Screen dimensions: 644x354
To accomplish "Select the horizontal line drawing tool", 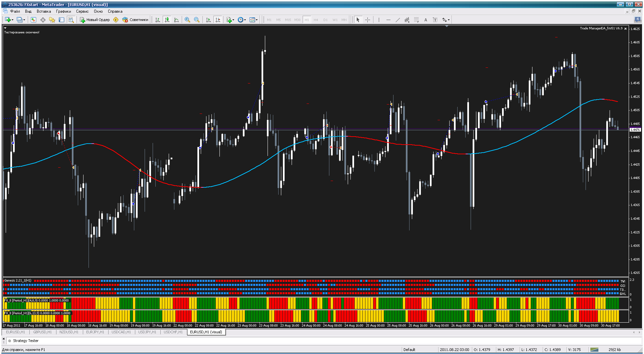I will 388,20.
